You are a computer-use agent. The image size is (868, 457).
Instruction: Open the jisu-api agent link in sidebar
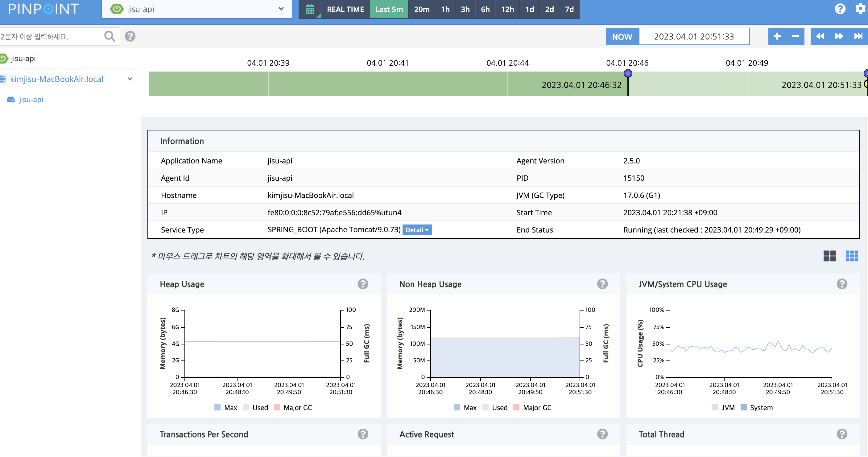(31, 99)
